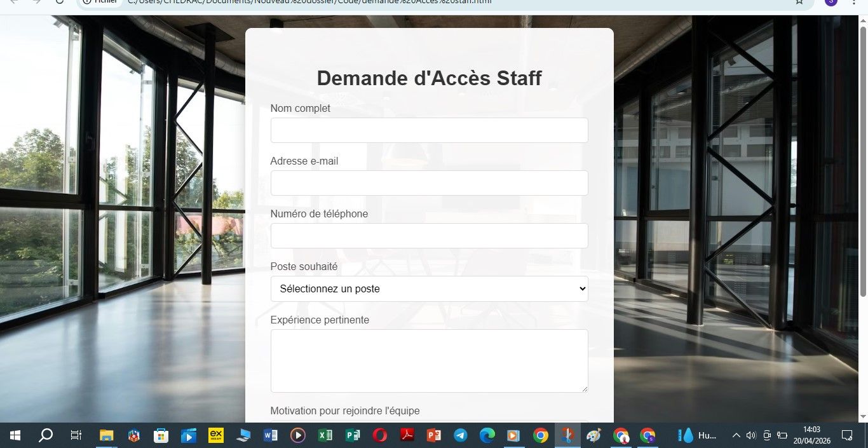Open File Explorer from the taskbar
Viewport: 868px width, 448px height.
coord(106,435)
